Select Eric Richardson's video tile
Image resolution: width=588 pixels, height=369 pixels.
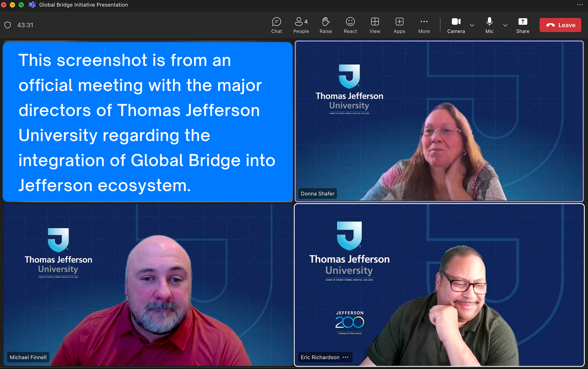point(439,285)
